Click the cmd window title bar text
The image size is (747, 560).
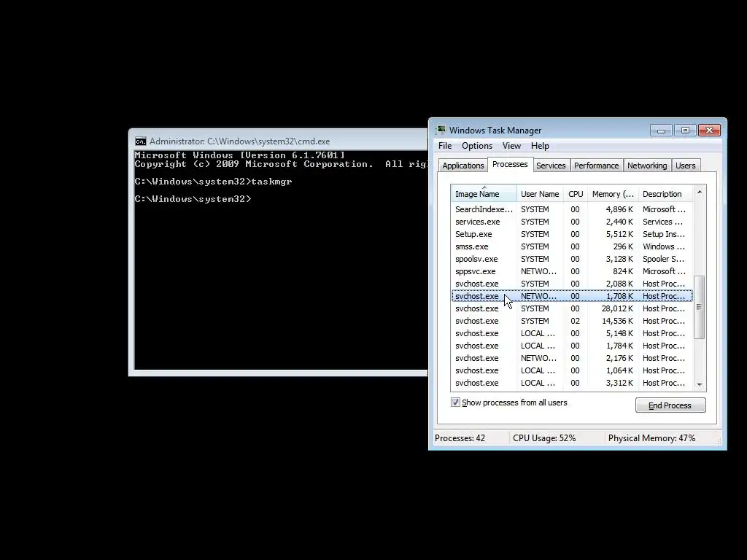pyautogui.click(x=239, y=141)
